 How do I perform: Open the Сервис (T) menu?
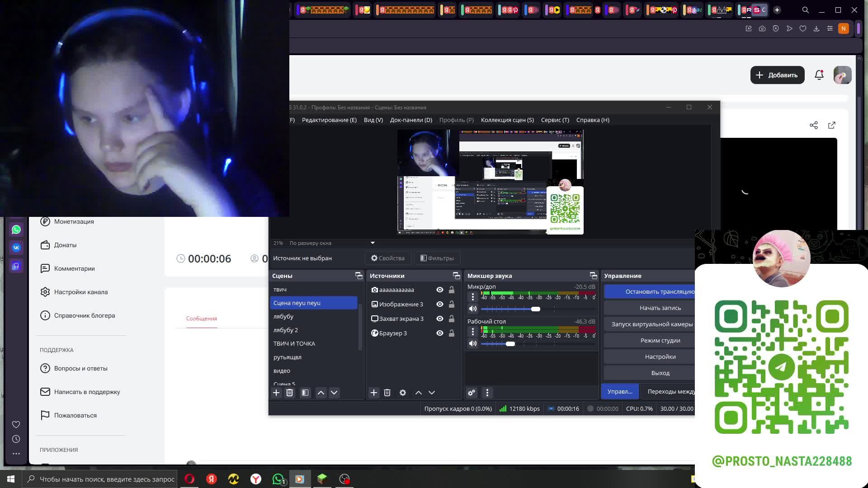pos(555,120)
